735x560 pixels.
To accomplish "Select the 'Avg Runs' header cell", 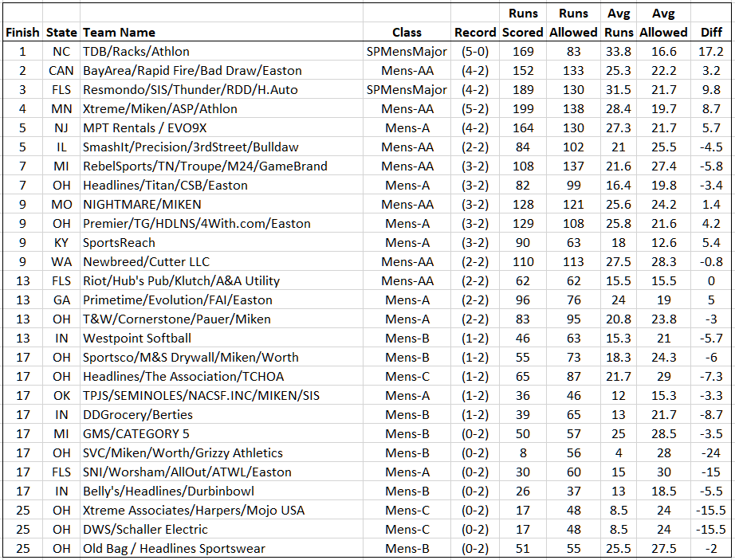I will (619, 22).
